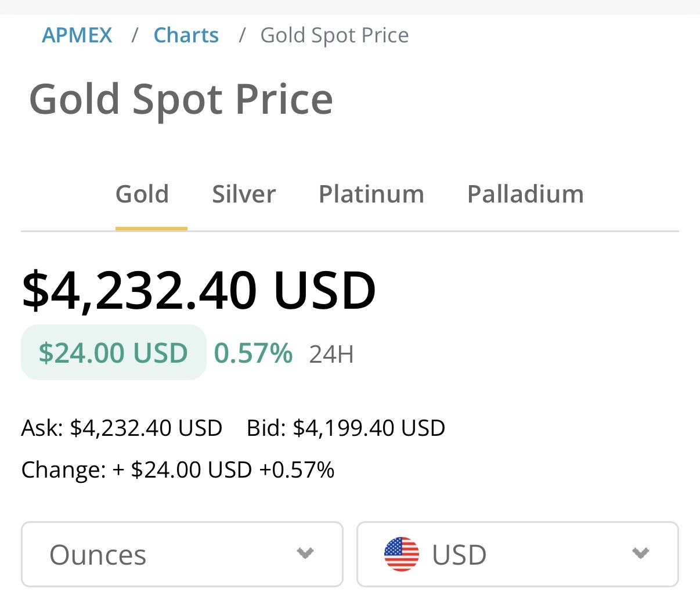Click the US flag icon
The height and width of the screenshot is (596, 700).
(x=401, y=554)
